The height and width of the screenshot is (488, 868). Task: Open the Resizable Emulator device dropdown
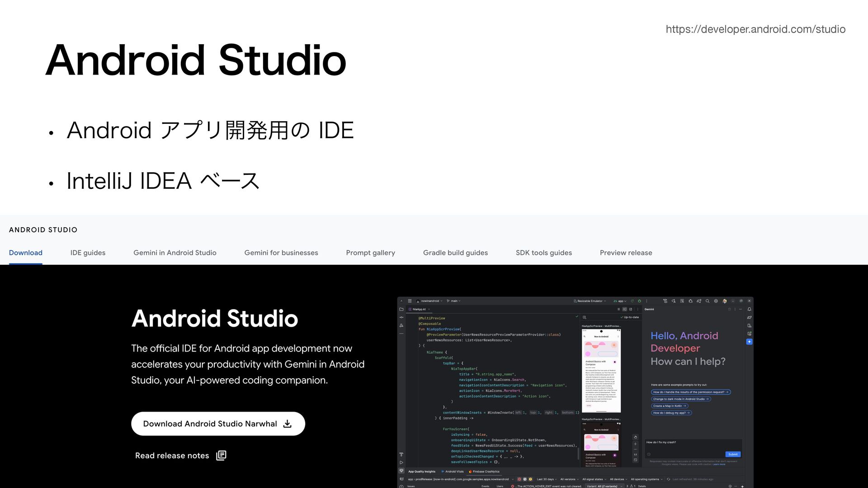[x=590, y=301]
